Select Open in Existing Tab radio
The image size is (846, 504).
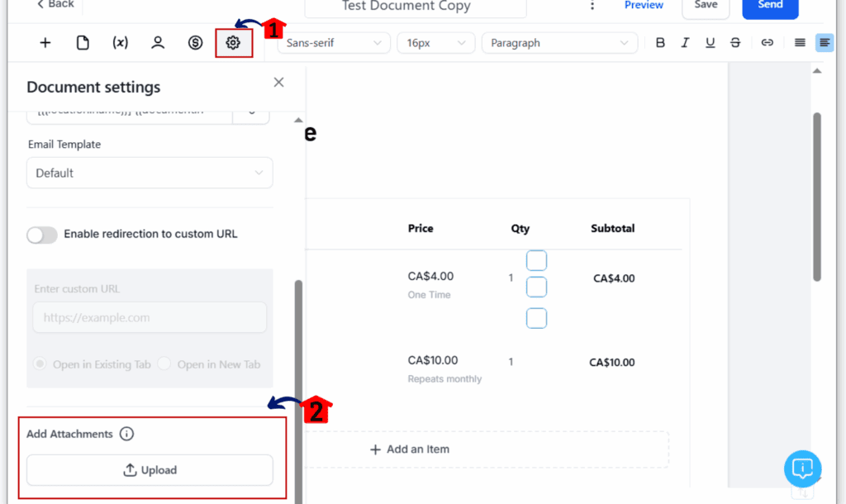click(x=40, y=364)
